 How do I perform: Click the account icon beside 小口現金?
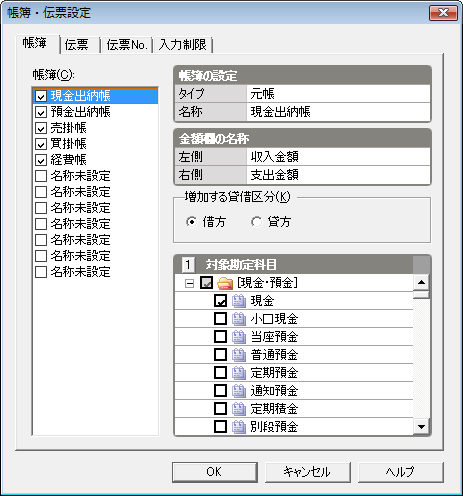click(239, 319)
